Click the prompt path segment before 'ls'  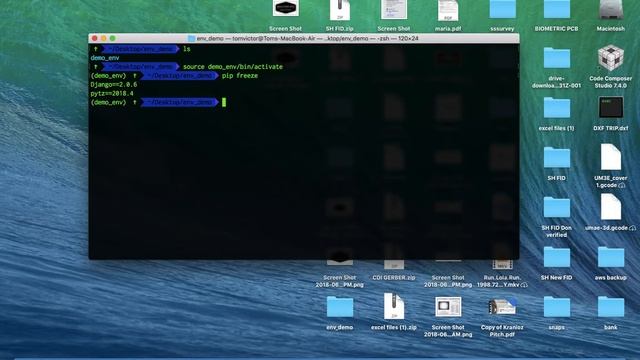(140, 49)
